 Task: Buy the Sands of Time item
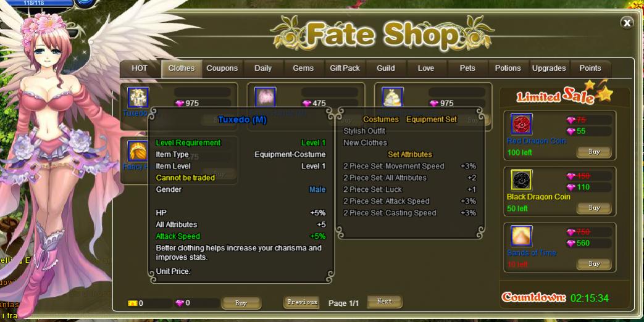click(x=594, y=264)
